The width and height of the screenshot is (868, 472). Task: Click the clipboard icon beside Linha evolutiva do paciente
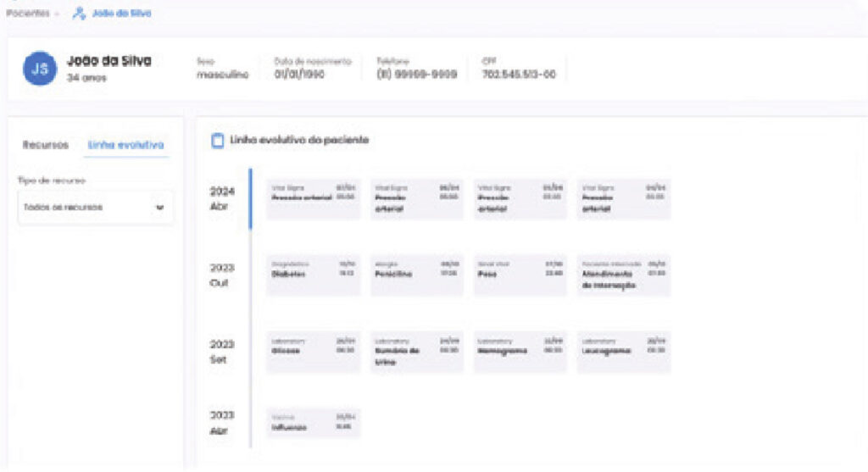point(217,141)
